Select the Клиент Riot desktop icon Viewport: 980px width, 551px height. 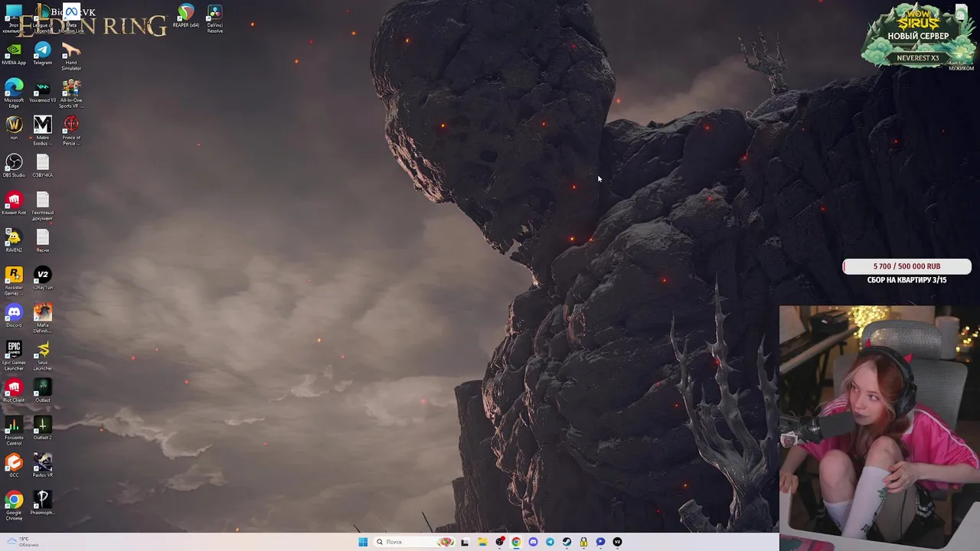(x=14, y=204)
